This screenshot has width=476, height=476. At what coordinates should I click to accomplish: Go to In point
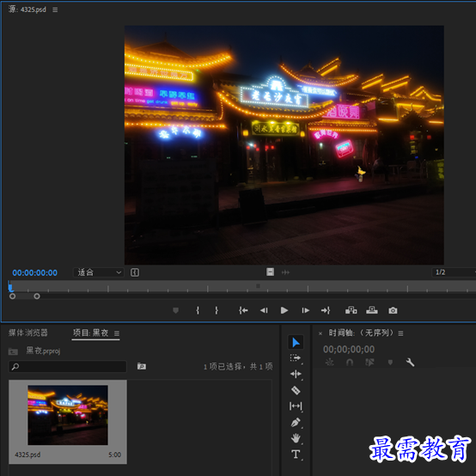[243, 310]
